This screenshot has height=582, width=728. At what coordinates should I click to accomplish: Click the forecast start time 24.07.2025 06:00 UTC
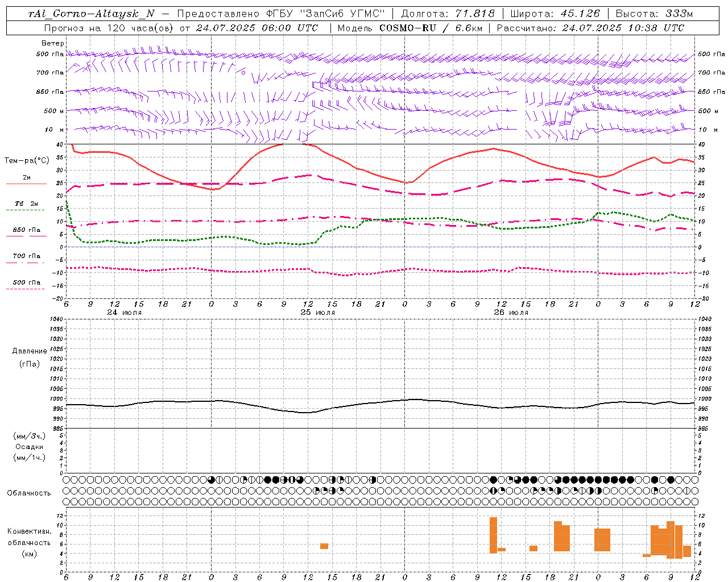pyautogui.click(x=257, y=28)
